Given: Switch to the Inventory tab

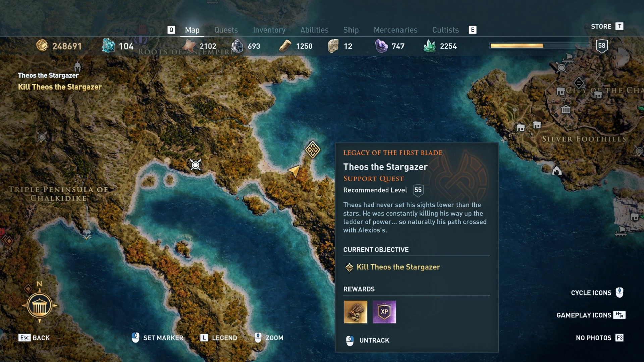Looking at the screenshot, I should pyautogui.click(x=269, y=30).
